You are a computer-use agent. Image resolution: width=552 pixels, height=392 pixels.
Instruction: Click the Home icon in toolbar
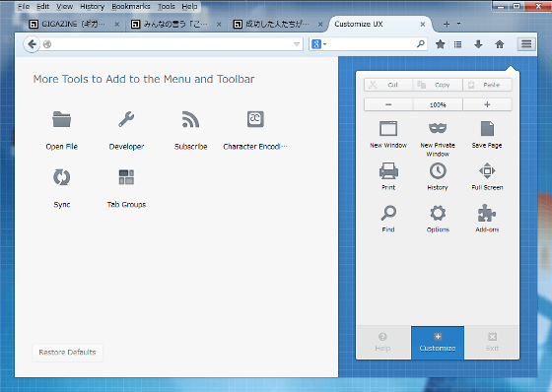tap(499, 44)
